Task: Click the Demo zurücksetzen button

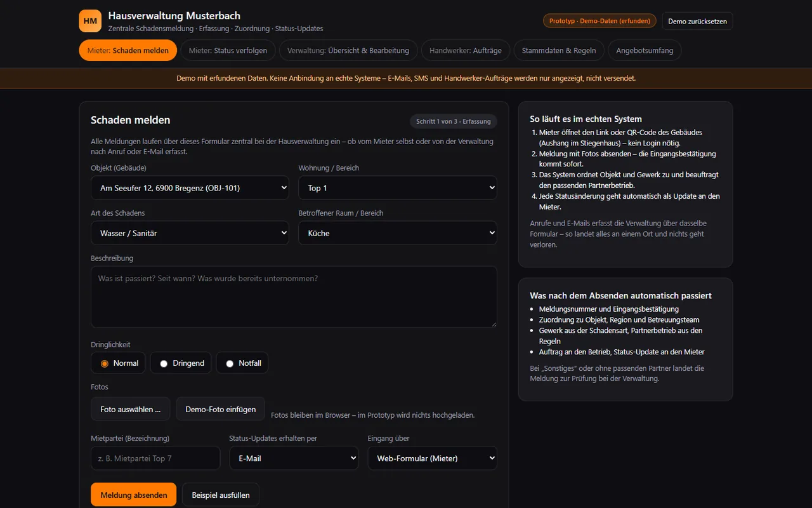Action: [697, 21]
